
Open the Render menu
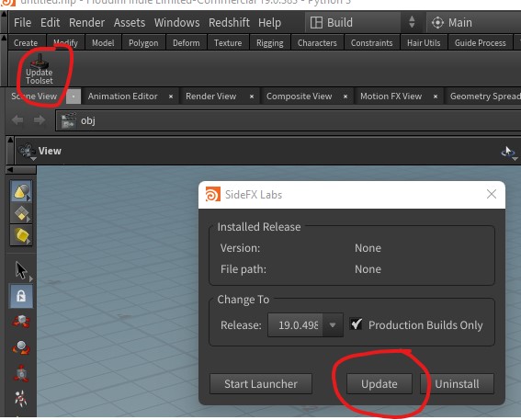click(x=86, y=23)
